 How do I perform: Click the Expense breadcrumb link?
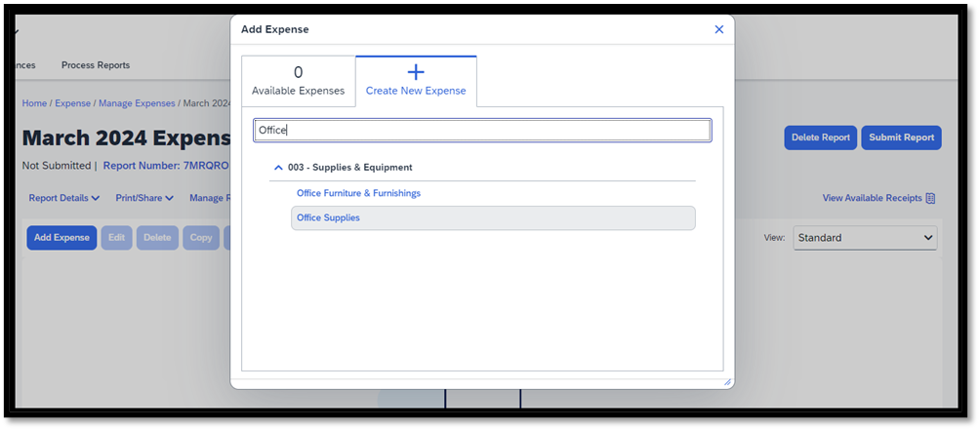click(72, 103)
